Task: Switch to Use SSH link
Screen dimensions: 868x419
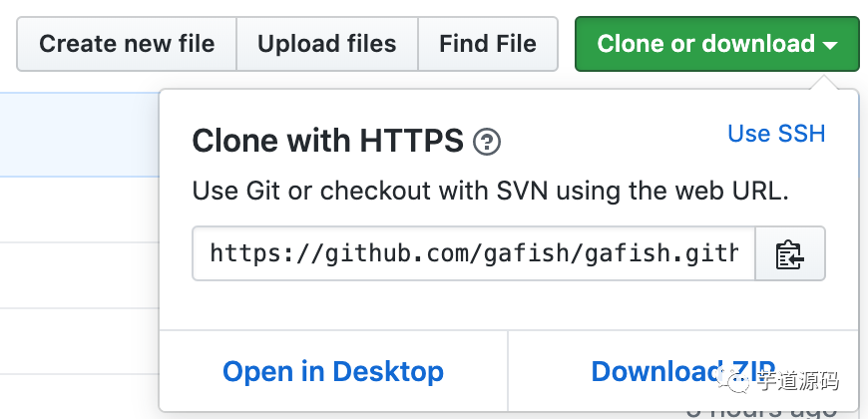Action: [x=776, y=134]
